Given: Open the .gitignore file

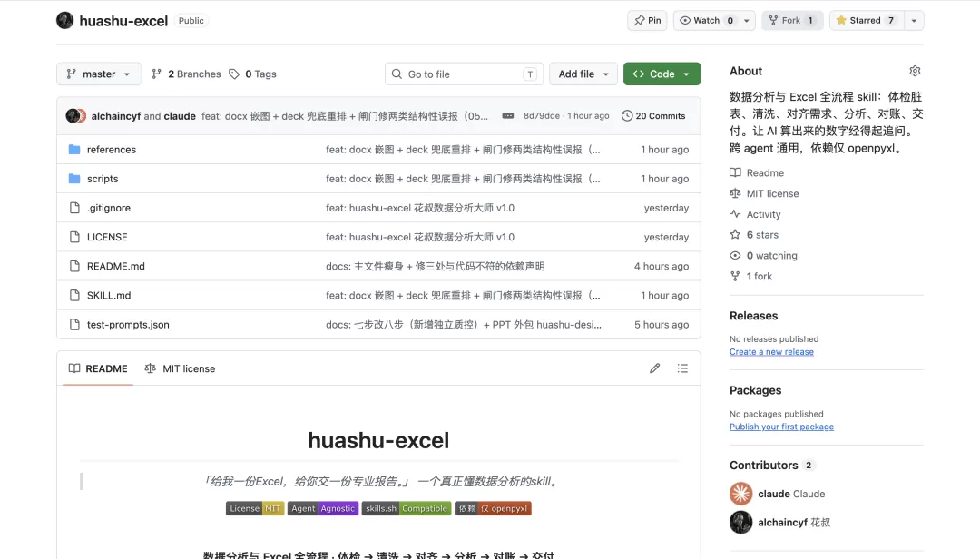Looking at the screenshot, I should coord(109,208).
